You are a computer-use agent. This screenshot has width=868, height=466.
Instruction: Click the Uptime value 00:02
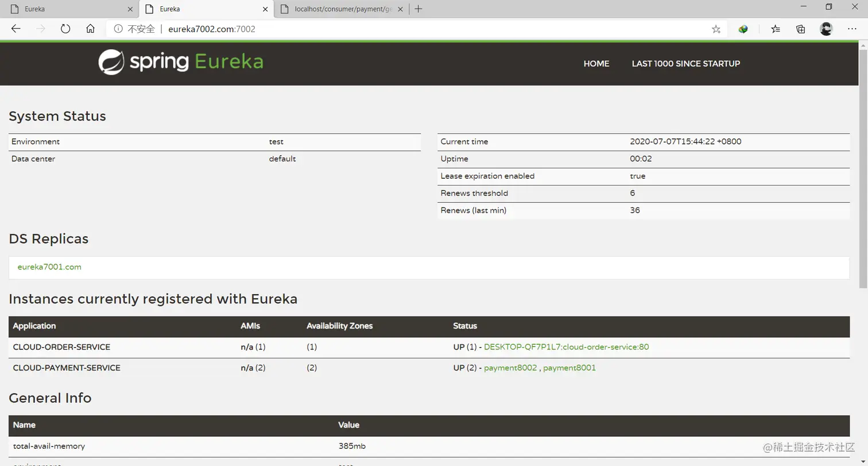[641, 159]
